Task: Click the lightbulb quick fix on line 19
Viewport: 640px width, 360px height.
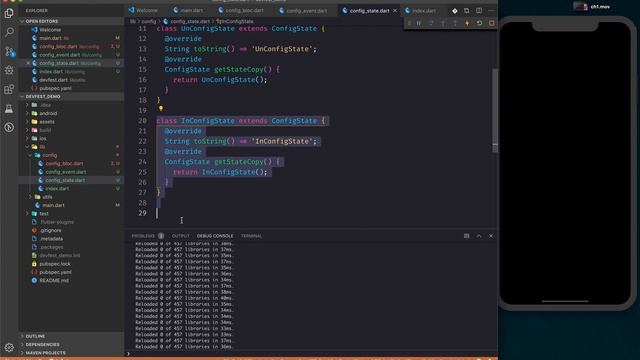Action: point(161,109)
